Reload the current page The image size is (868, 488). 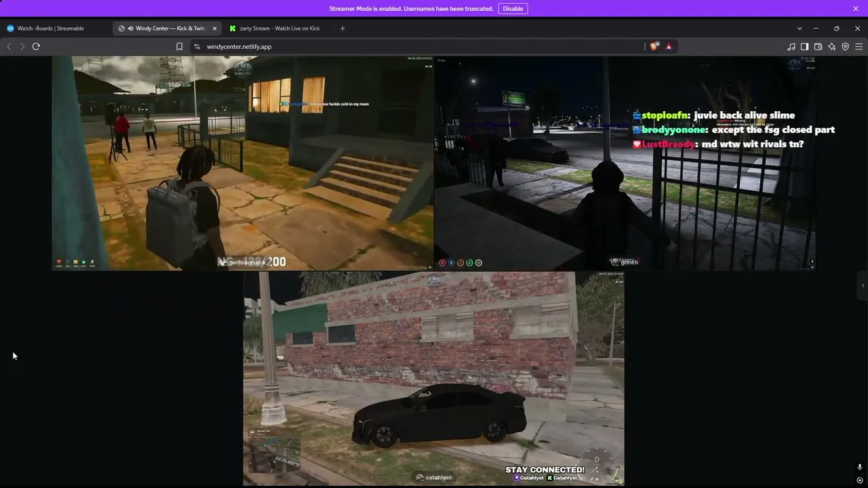(36, 47)
